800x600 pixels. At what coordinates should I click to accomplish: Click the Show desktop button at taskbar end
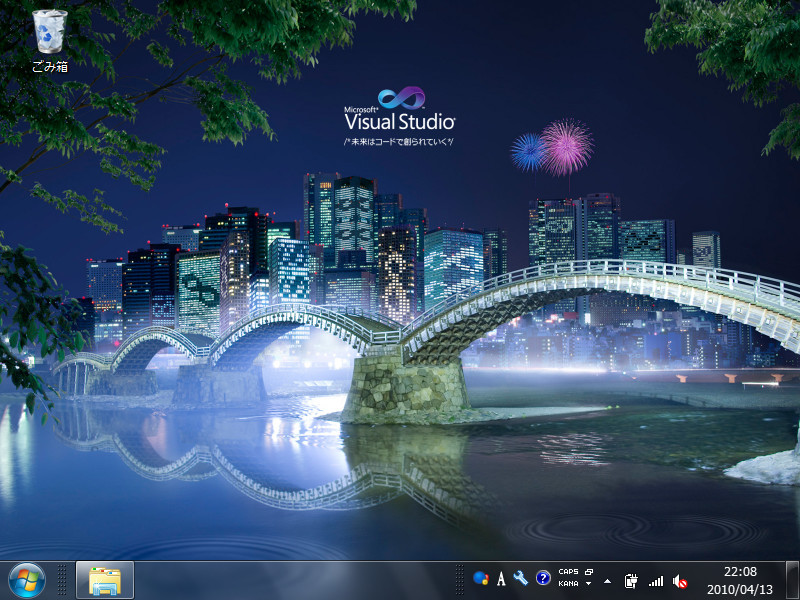point(792,581)
